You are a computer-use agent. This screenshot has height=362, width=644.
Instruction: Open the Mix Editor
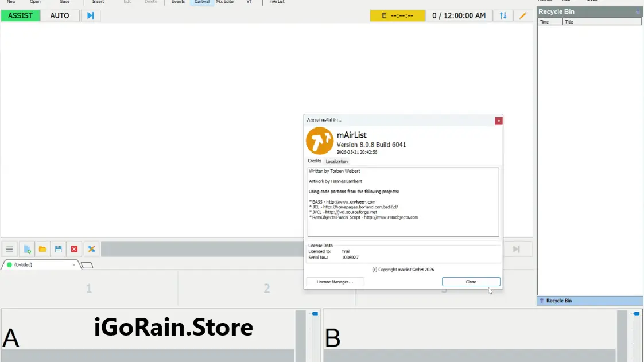point(226,2)
